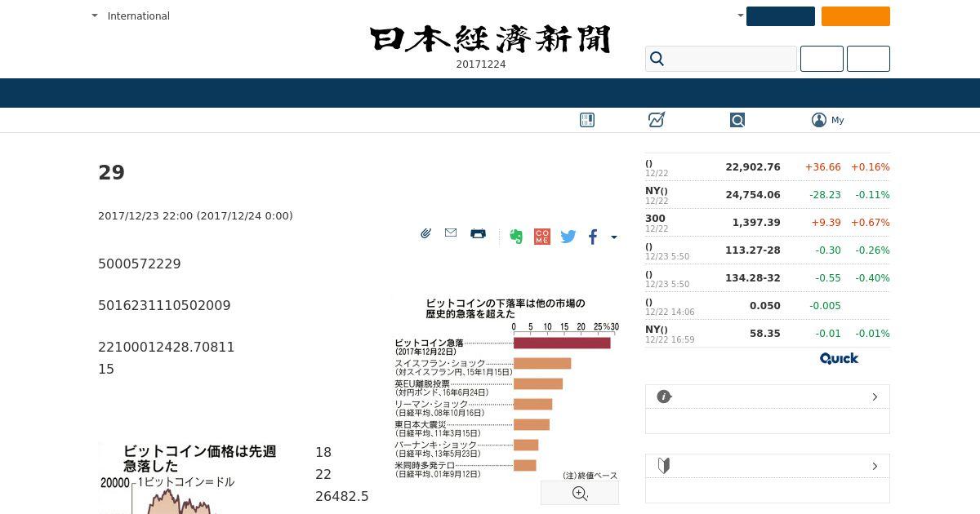Expand the info icon panel chevron
This screenshot has height=514, width=980.
pos(875,397)
